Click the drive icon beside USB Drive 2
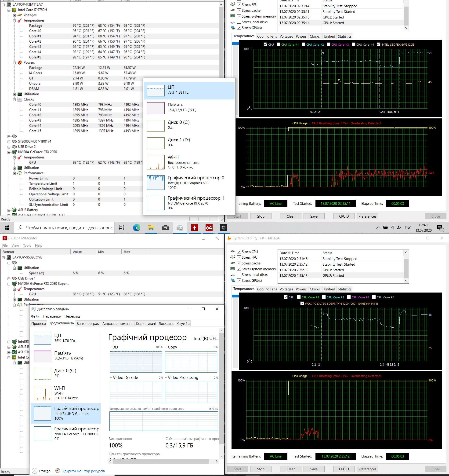The image size is (449, 476). [14, 147]
